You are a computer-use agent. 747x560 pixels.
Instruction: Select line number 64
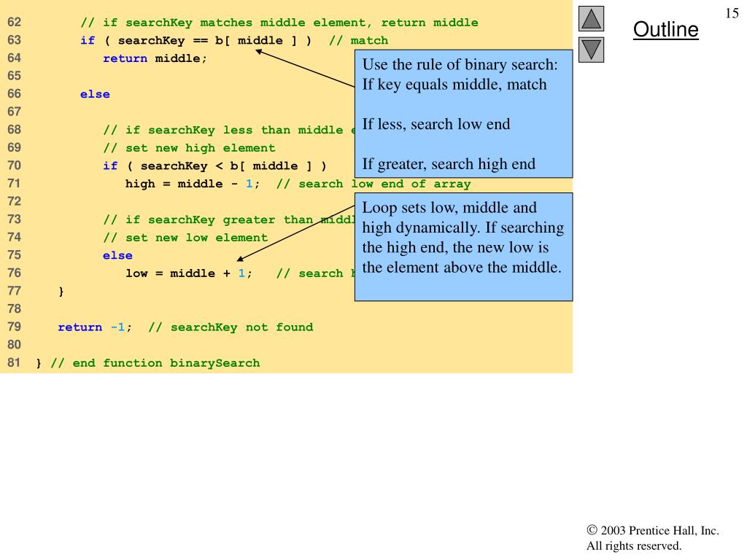click(15, 58)
